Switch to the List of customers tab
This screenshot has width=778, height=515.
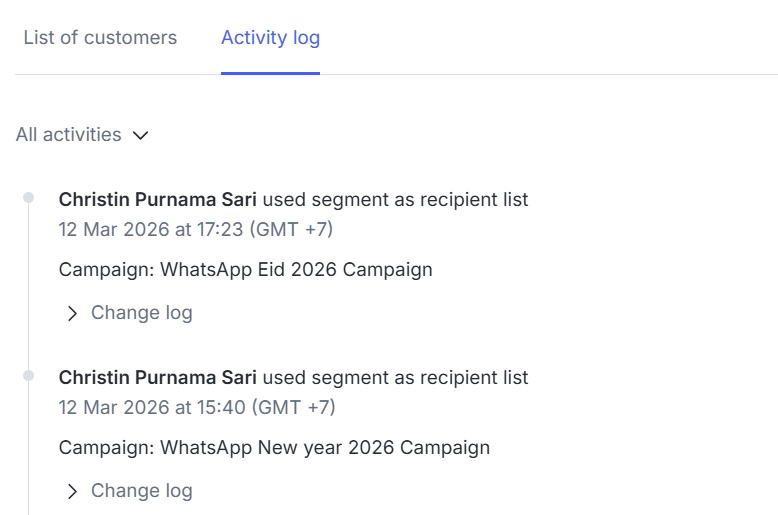(100, 38)
